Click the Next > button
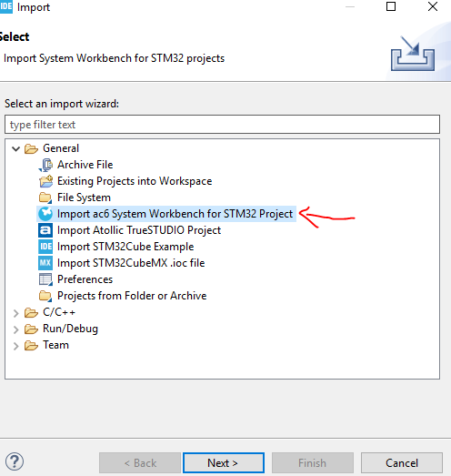Viewport: 451px width, 476px height. coord(224,463)
